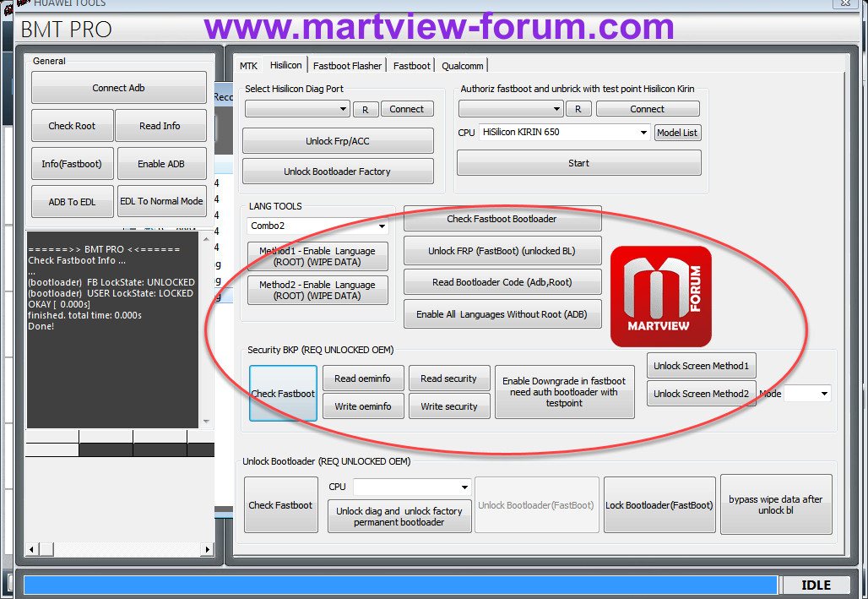Click Write oeminfo button
This screenshot has height=599, width=868.
362,406
